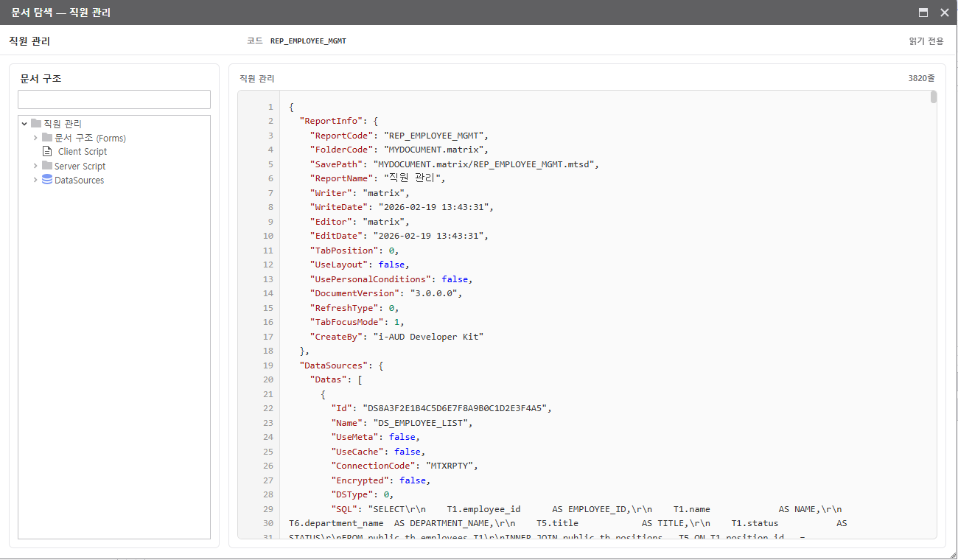Expand the DataSources tree node

click(x=35, y=180)
